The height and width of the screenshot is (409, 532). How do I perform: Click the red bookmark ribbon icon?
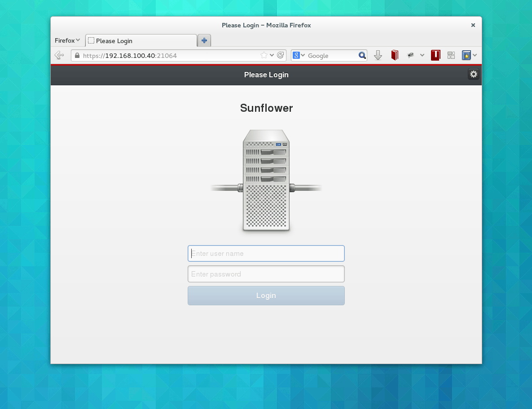pyautogui.click(x=435, y=55)
